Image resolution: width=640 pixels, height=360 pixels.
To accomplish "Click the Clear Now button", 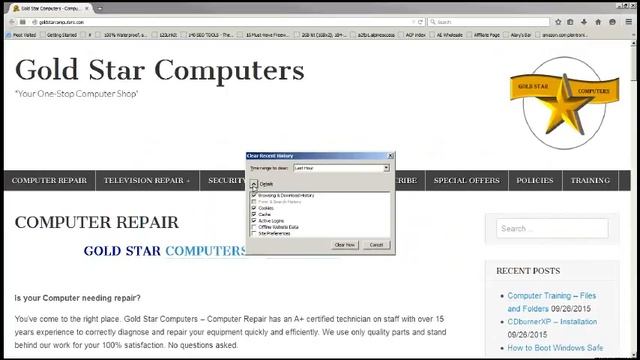I will [344, 245].
